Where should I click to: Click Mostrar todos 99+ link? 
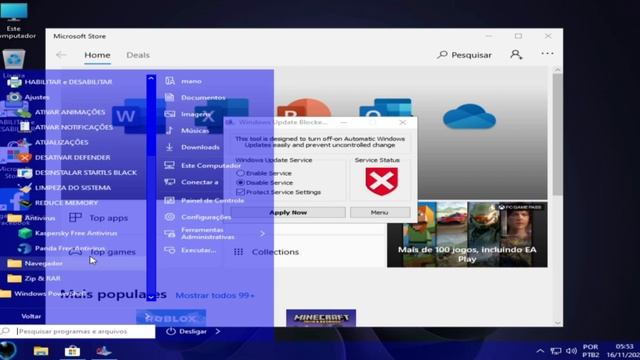pos(215,295)
